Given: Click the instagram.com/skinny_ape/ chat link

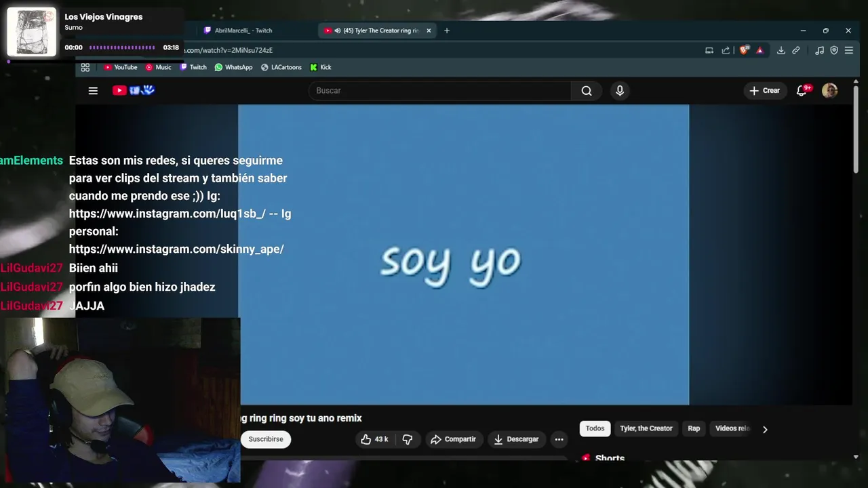Looking at the screenshot, I should pyautogui.click(x=176, y=249).
